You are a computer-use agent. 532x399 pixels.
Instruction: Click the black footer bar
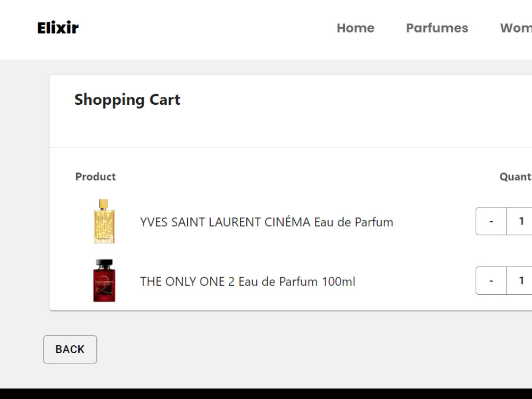click(x=266, y=394)
